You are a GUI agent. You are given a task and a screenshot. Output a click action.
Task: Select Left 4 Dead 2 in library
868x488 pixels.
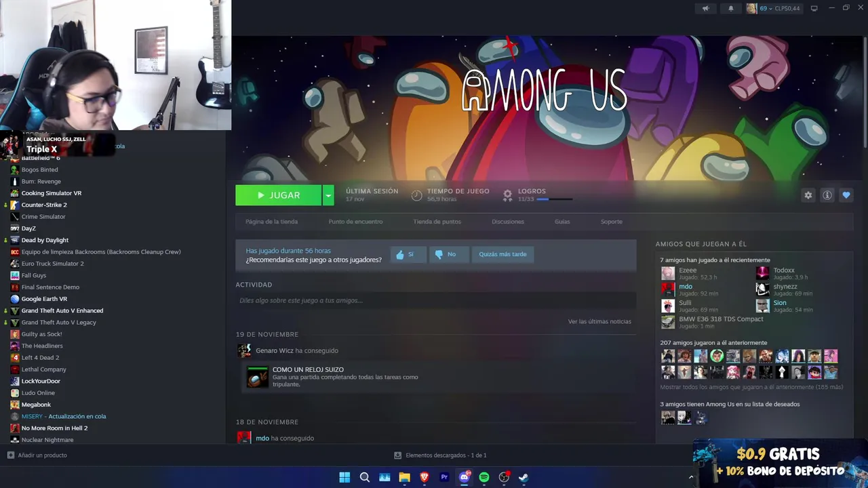point(40,357)
